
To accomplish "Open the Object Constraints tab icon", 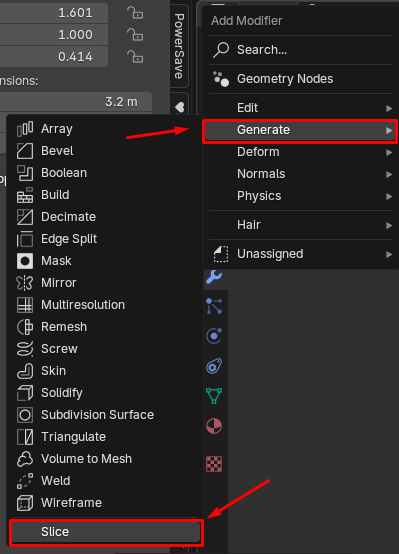I will coord(214,366).
